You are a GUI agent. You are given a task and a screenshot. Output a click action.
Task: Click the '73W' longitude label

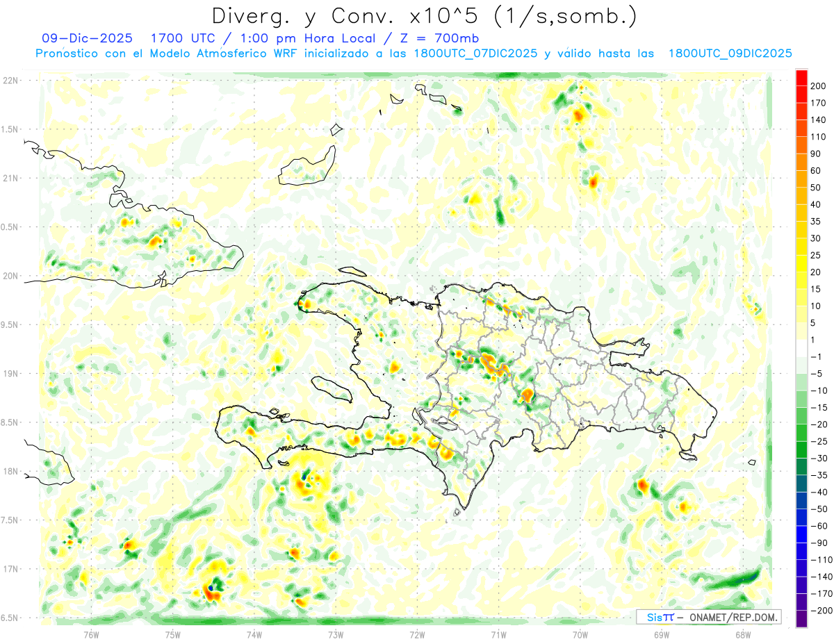click(x=336, y=634)
